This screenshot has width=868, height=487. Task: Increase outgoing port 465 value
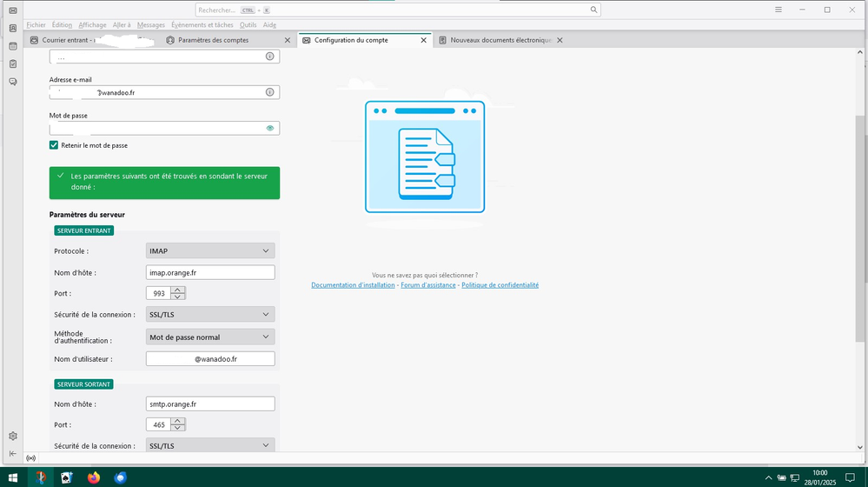178,421
